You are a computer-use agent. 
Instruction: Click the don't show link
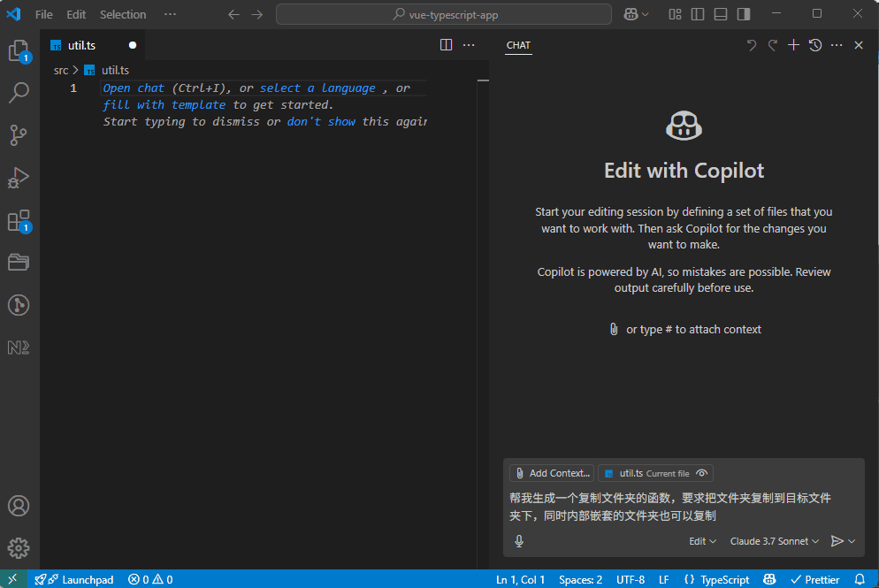click(x=321, y=122)
